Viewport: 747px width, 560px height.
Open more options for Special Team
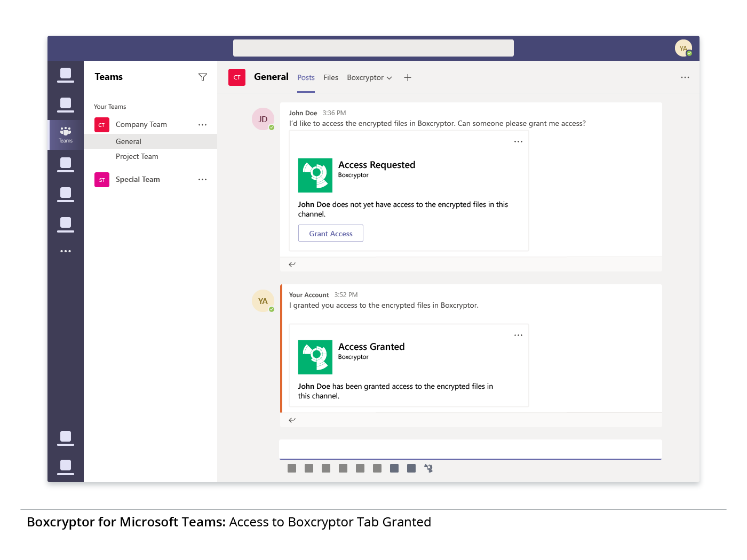202,180
